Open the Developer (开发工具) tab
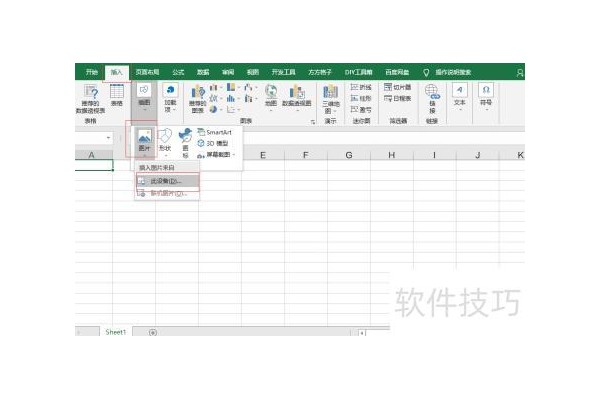Screen dimensions: 600x400 284,72
